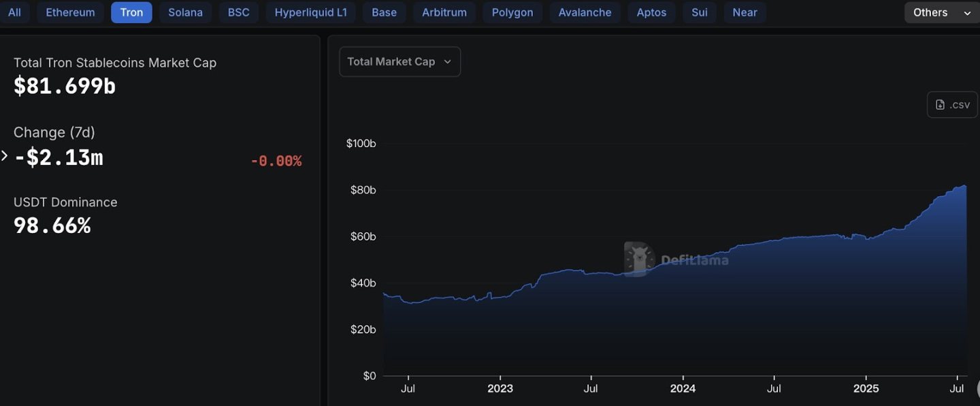
Task: Select the Hyperliquid L1 chain
Action: (310, 12)
